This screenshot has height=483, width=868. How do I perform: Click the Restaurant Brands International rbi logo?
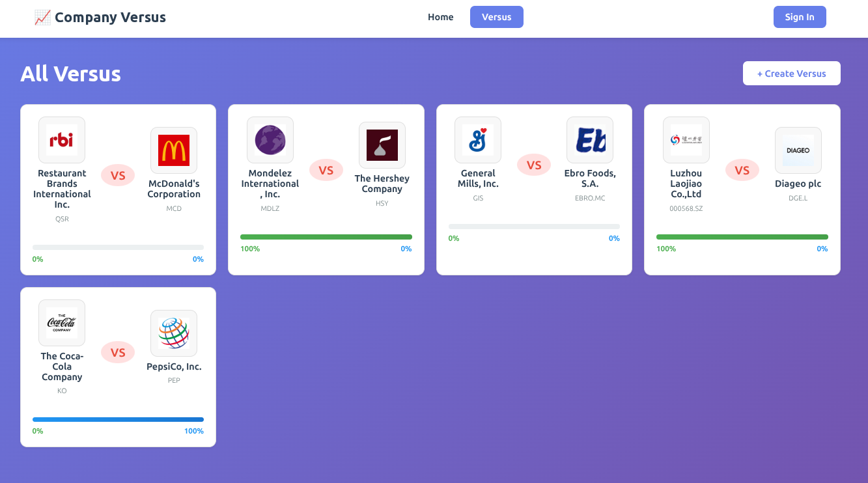click(62, 140)
